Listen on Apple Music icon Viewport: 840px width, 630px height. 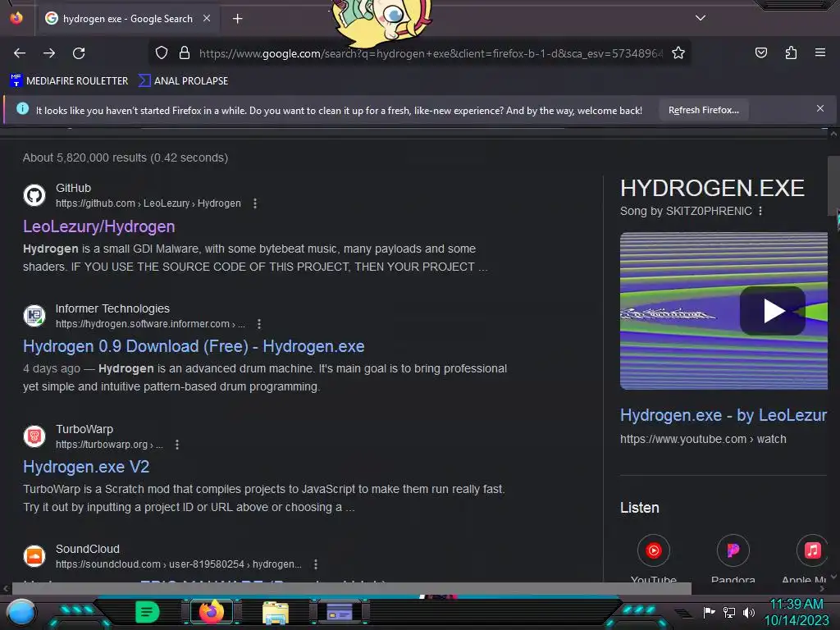tap(812, 550)
